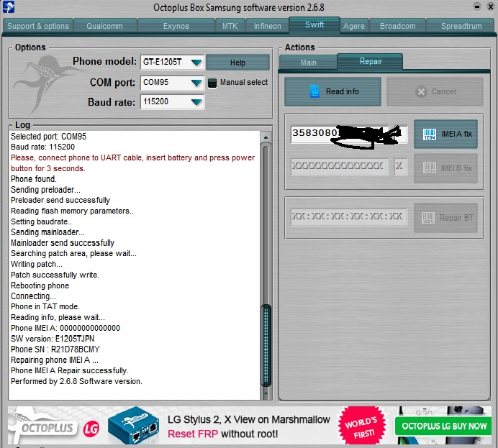Click the barcode icon on IMEI A fix
Screen dimensions: 498x448
click(x=430, y=134)
